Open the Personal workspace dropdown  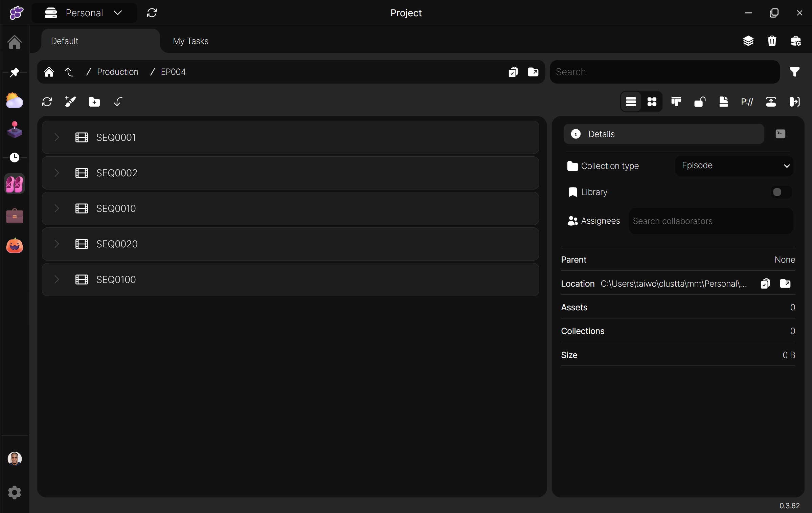tap(85, 13)
